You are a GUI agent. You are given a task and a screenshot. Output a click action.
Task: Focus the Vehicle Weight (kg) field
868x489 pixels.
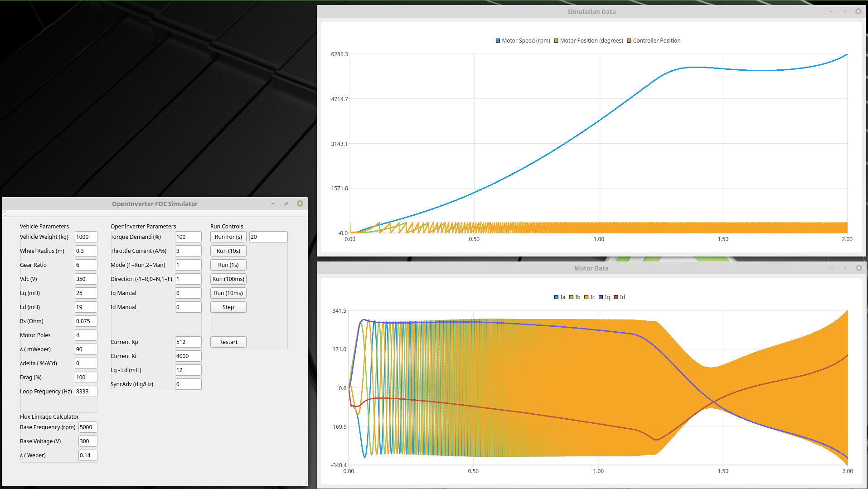click(86, 237)
